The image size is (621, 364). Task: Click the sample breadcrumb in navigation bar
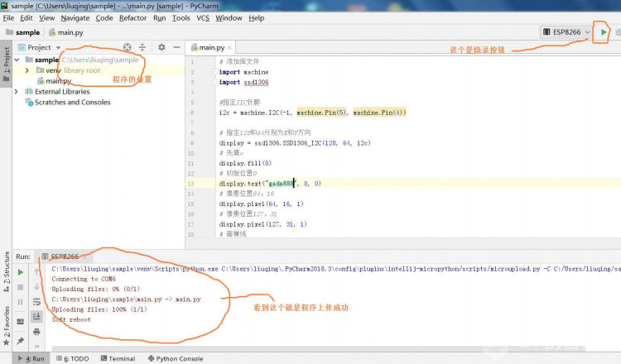(x=23, y=32)
